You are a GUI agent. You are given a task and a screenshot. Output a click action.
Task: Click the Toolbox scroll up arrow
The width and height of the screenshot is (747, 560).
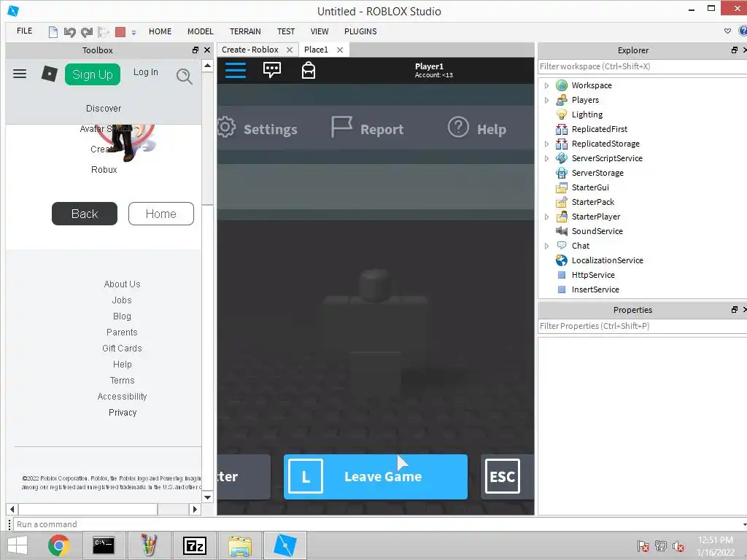point(207,66)
